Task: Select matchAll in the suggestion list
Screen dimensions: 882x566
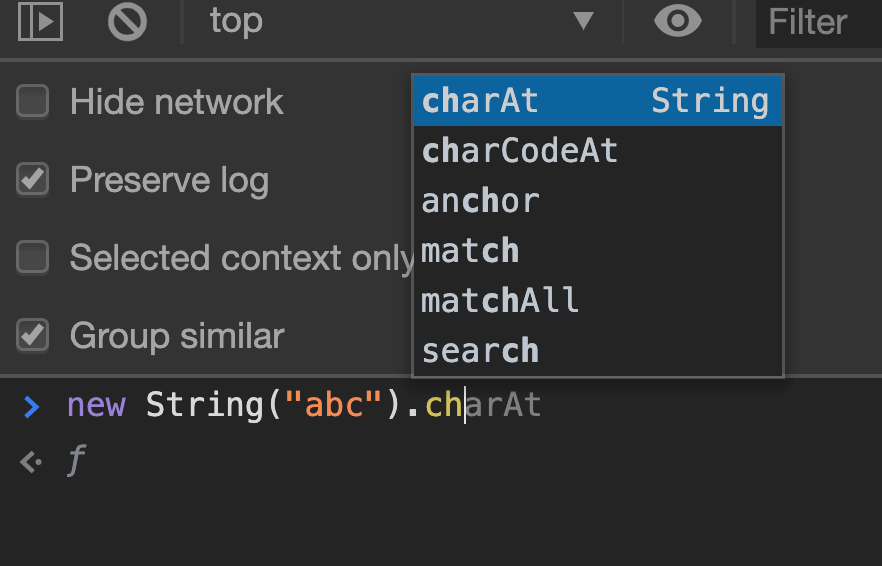Action: click(596, 301)
